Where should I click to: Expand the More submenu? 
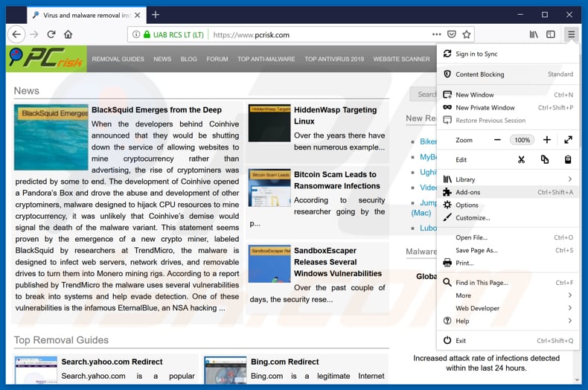pos(508,295)
